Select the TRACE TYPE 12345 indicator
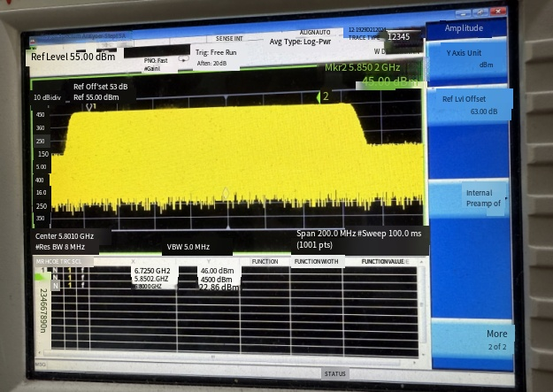 (379, 37)
